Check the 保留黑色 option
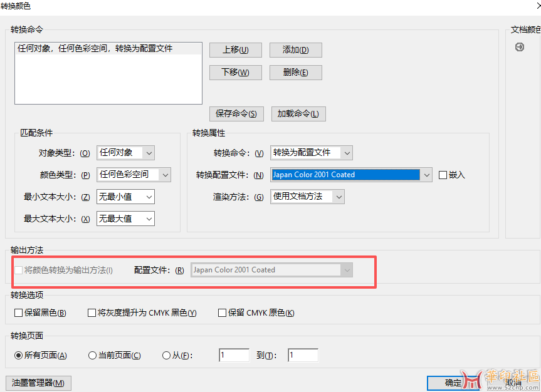 pos(18,313)
